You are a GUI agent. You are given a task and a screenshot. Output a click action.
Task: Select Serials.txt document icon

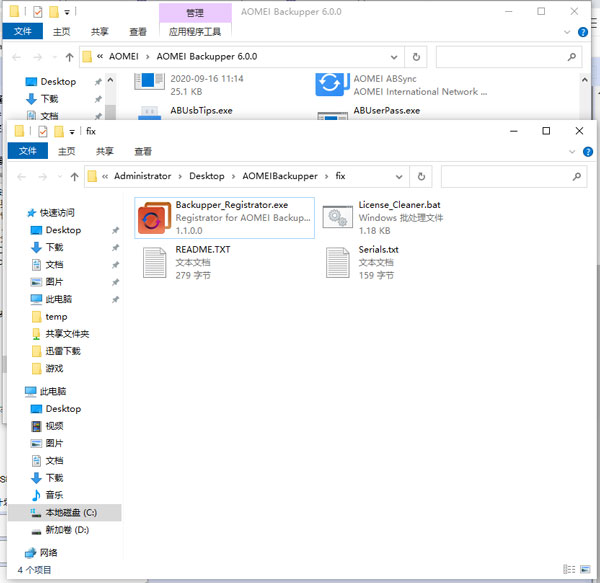338,262
